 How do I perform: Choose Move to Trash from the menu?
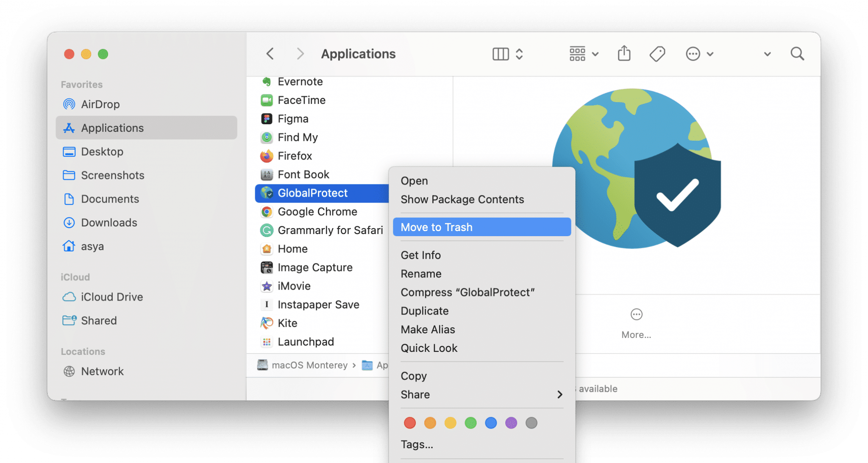(437, 227)
